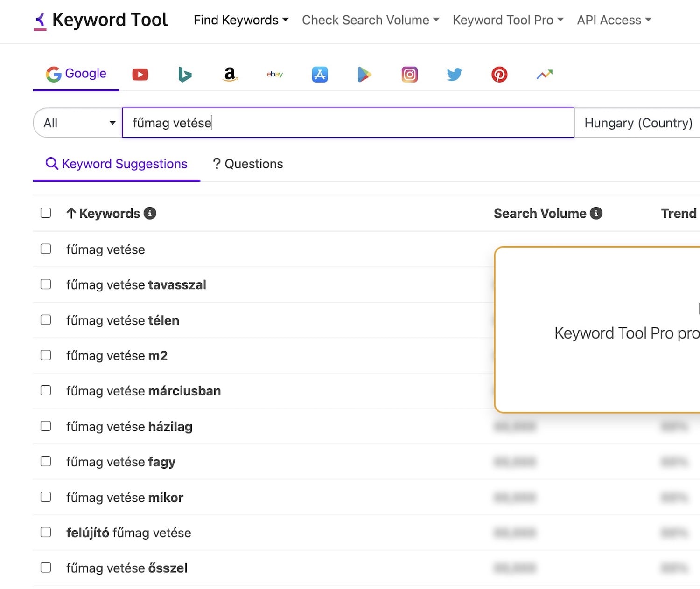Click the Search Volume column header
This screenshot has height=589, width=700.
pos(540,214)
